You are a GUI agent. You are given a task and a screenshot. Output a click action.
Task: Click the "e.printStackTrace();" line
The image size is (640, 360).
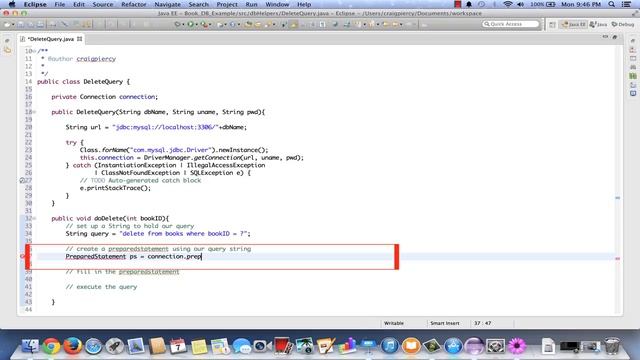(115, 188)
